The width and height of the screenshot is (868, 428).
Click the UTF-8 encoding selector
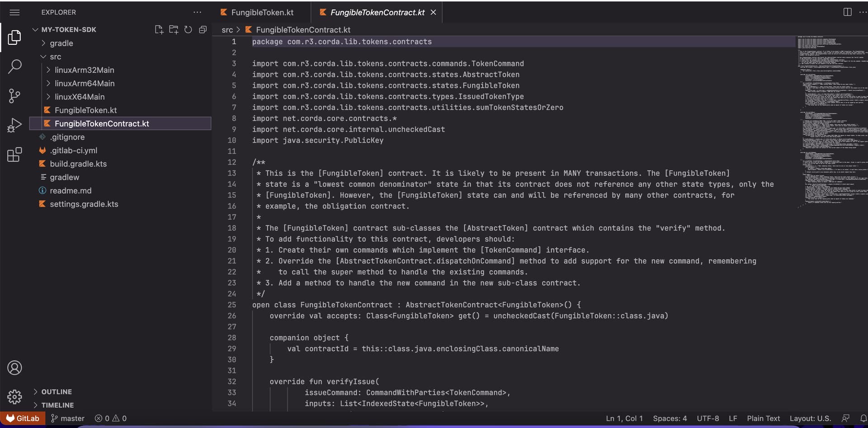[708, 418]
